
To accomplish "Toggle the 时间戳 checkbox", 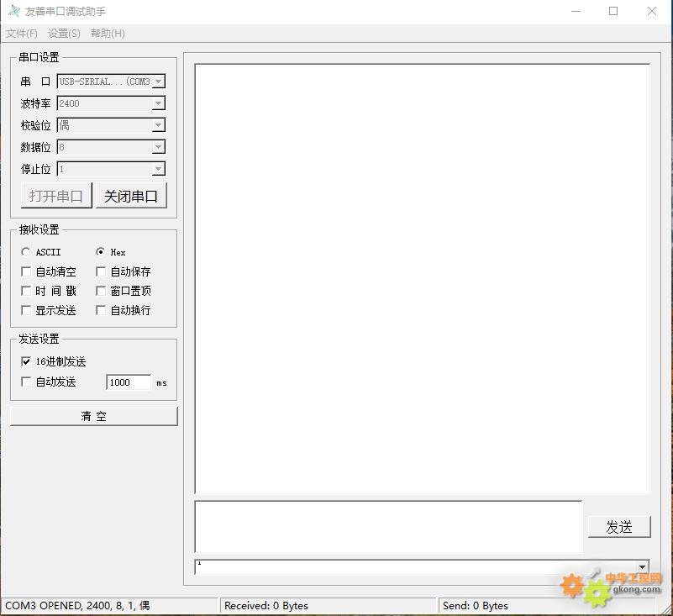I will pos(26,291).
